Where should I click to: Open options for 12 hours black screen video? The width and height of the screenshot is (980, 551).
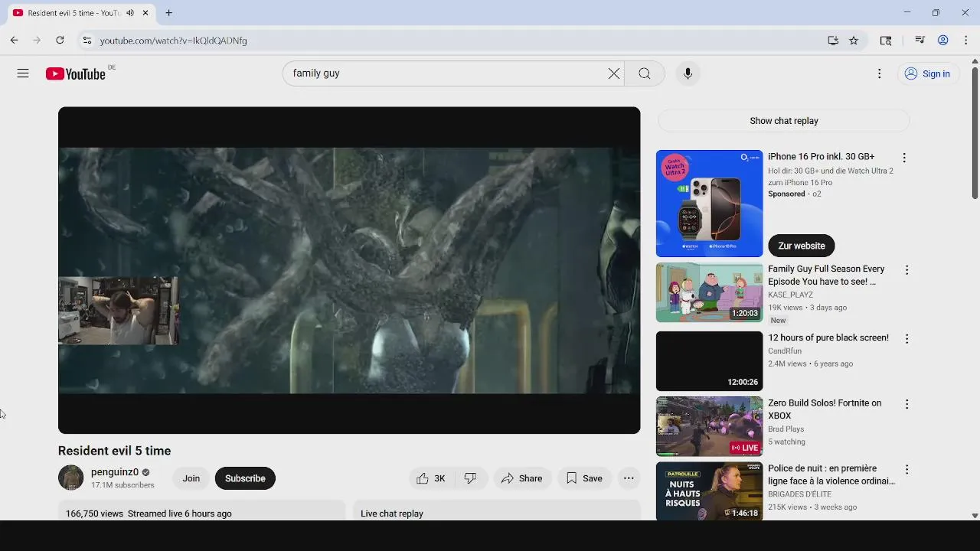pos(906,339)
